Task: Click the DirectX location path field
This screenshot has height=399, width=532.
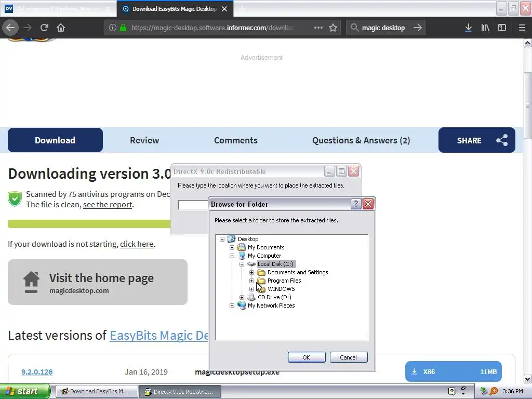Action: [193, 205]
